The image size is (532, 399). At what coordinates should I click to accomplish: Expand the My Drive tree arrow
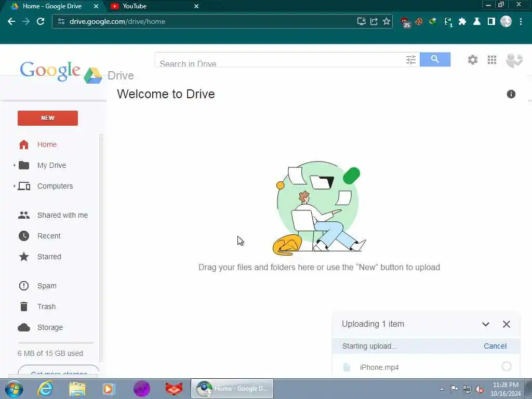[x=14, y=165]
